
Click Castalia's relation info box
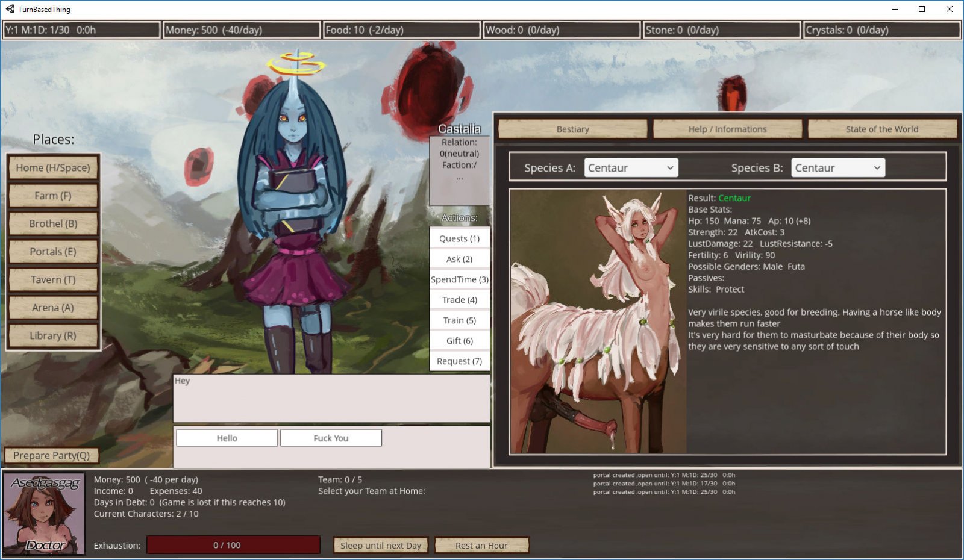coord(459,170)
